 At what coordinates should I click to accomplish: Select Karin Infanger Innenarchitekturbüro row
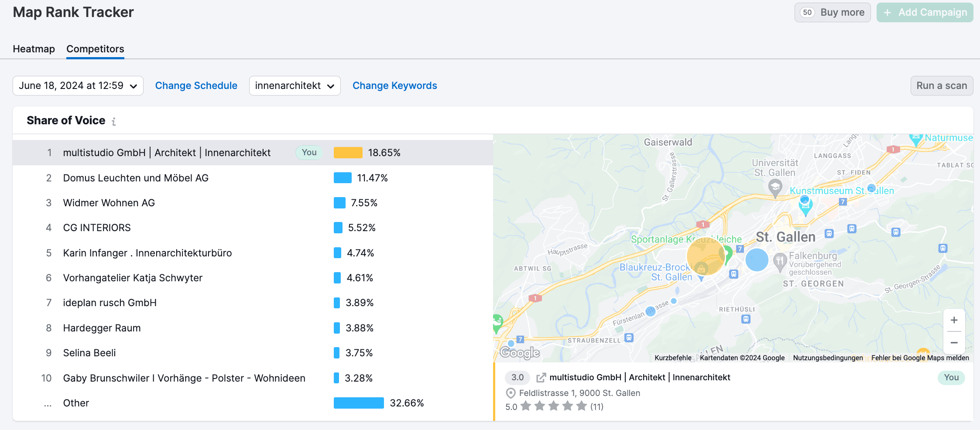[x=253, y=253]
